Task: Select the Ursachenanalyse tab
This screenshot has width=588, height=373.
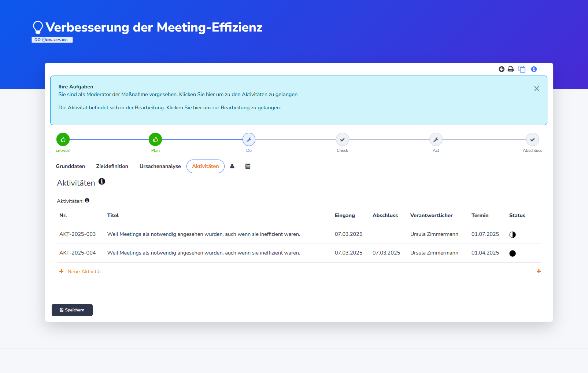Action: point(160,166)
